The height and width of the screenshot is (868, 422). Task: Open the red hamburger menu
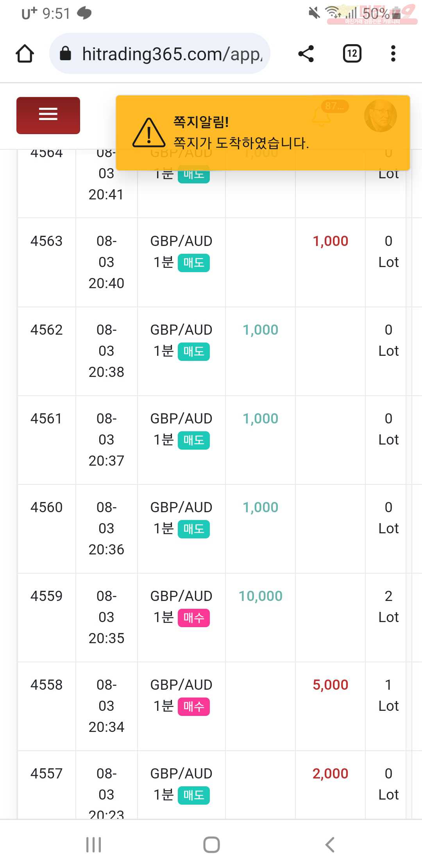48,115
